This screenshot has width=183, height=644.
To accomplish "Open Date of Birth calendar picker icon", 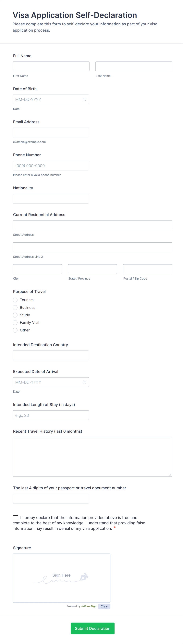I will pos(84,99).
